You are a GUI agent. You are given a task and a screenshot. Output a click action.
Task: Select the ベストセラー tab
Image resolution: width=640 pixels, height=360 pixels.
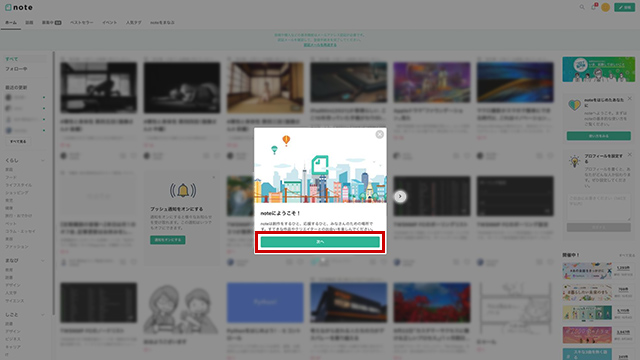82,22
